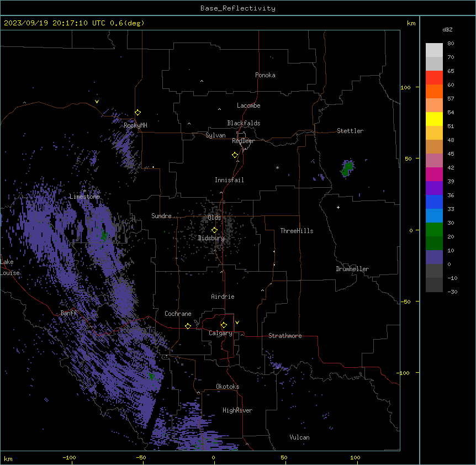Click the yellow station marker below Cochrane

(x=188, y=326)
